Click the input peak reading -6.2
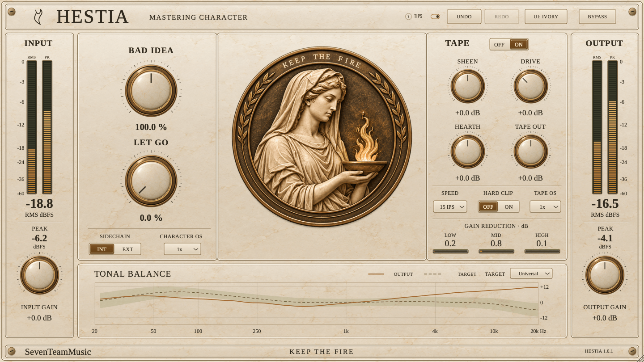644x362 pixels. pos(39,238)
